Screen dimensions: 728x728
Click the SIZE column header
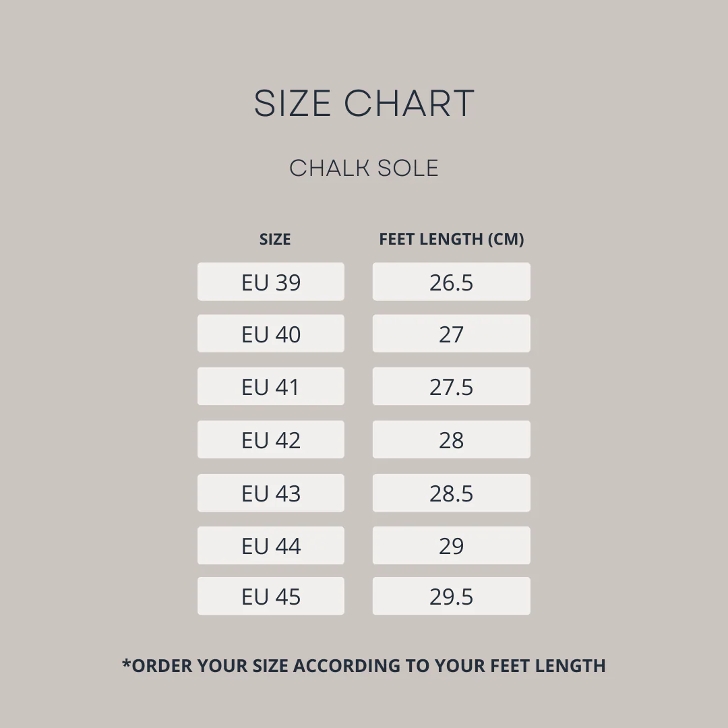tap(275, 239)
